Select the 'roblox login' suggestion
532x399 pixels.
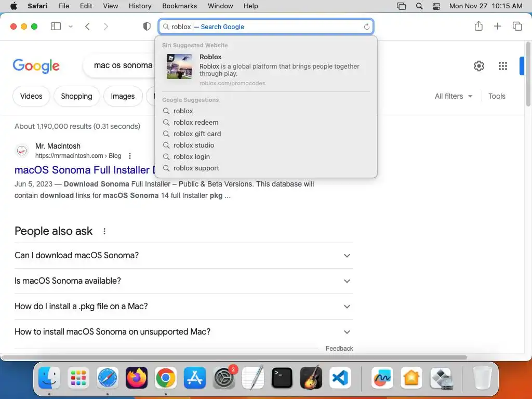[x=266, y=157]
